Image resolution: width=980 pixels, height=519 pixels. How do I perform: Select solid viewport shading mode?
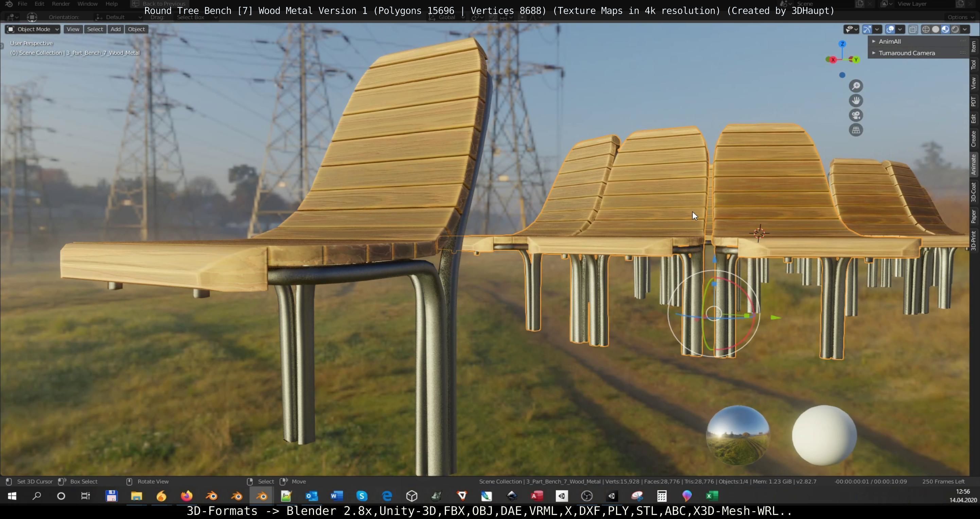(x=935, y=29)
